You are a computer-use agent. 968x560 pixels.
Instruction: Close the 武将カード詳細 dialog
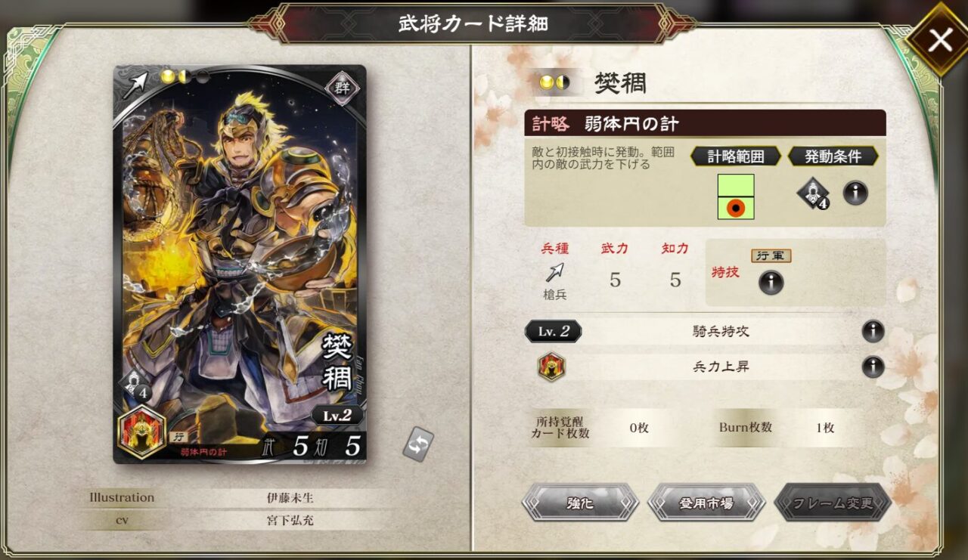tap(940, 39)
